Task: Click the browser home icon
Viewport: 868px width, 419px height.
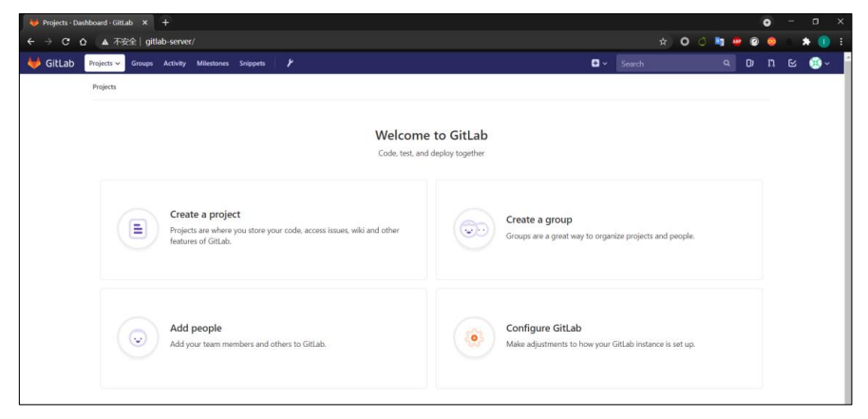Action: pyautogui.click(x=83, y=42)
